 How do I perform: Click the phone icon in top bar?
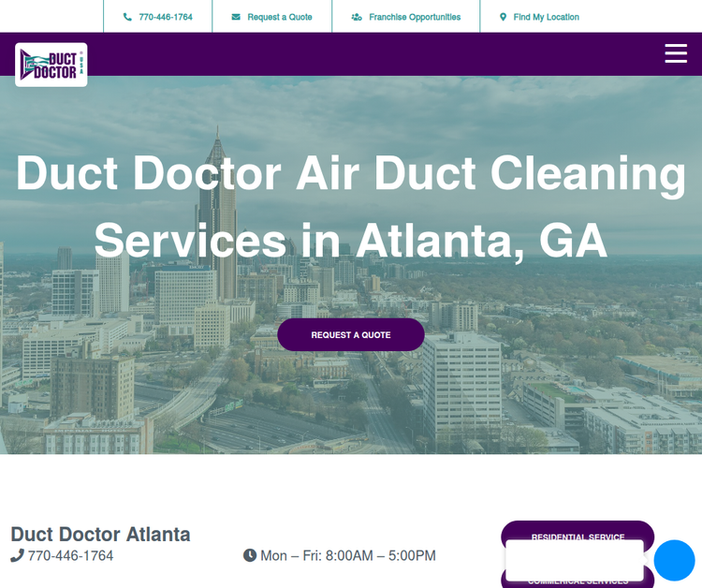click(x=127, y=17)
